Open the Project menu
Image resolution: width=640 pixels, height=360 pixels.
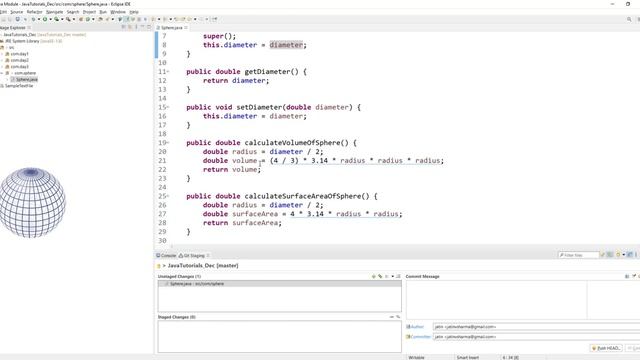coord(89,12)
